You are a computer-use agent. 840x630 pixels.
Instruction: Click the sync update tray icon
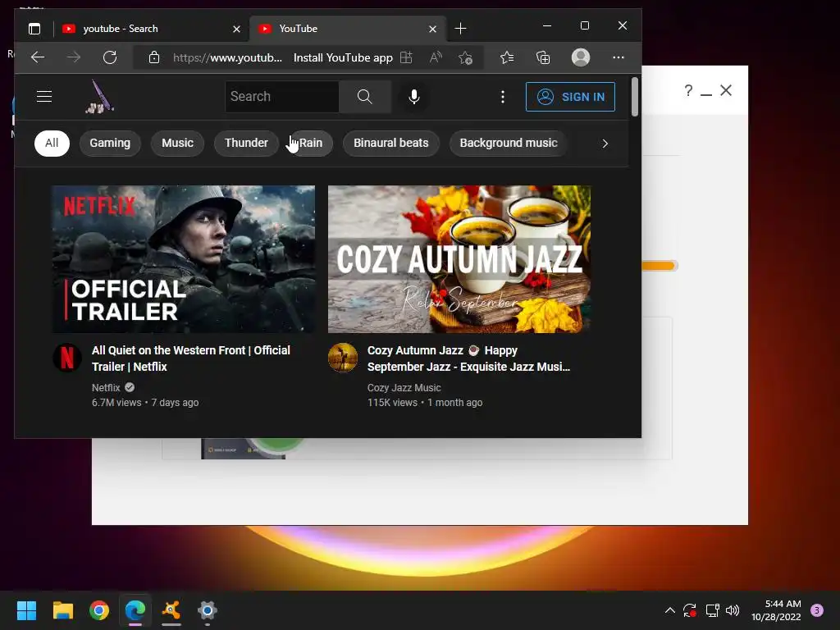click(690, 610)
